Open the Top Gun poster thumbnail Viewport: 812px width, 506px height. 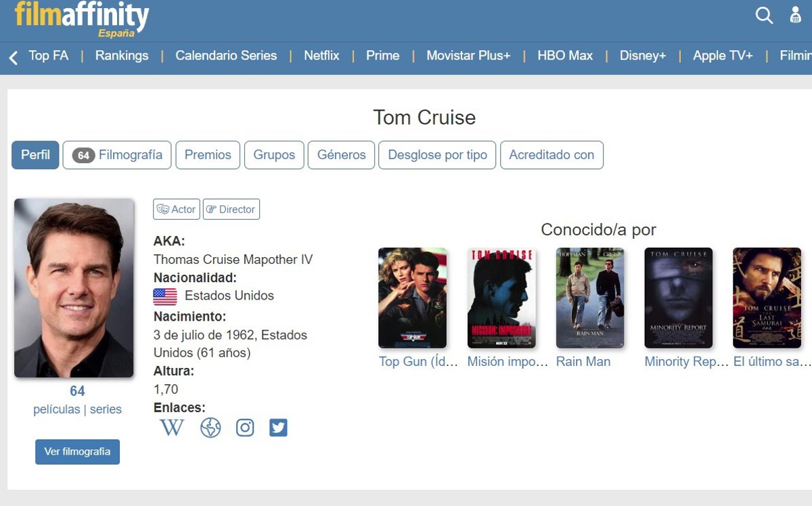(x=412, y=298)
